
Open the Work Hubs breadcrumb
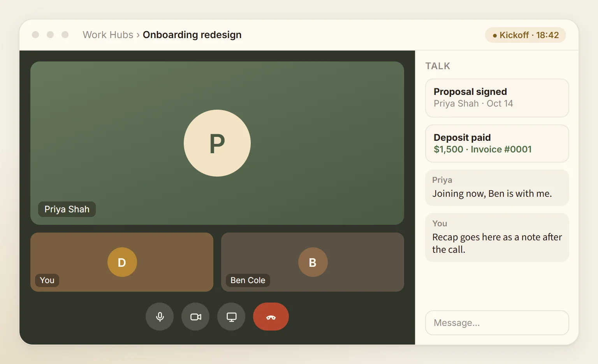point(108,35)
